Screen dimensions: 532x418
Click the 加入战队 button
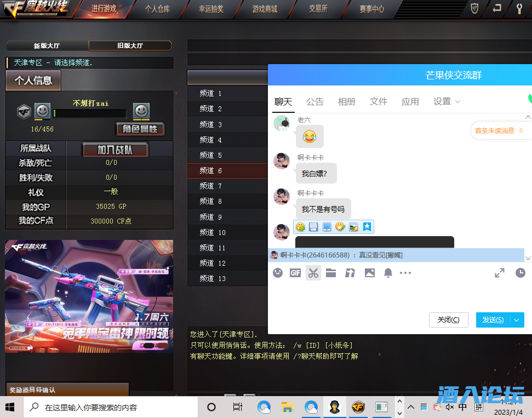coord(115,150)
